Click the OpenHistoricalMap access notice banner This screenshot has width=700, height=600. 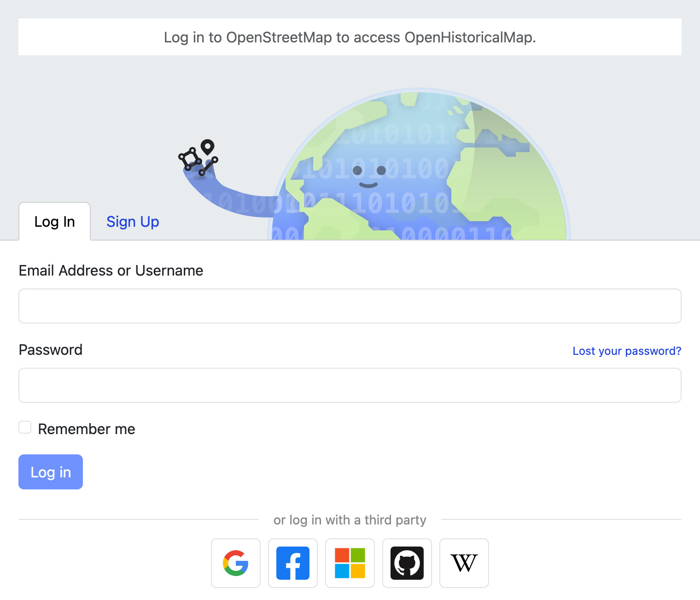coord(350,37)
